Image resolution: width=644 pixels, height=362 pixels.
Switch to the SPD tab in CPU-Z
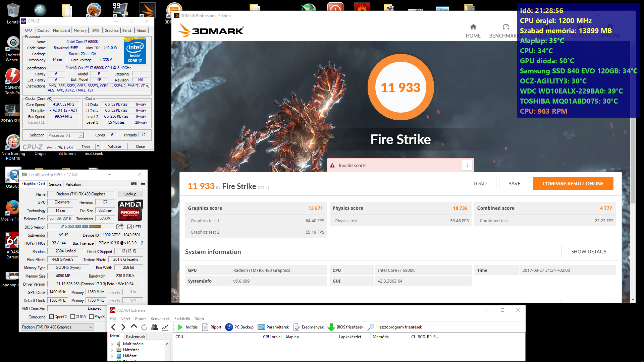[96, 31]
